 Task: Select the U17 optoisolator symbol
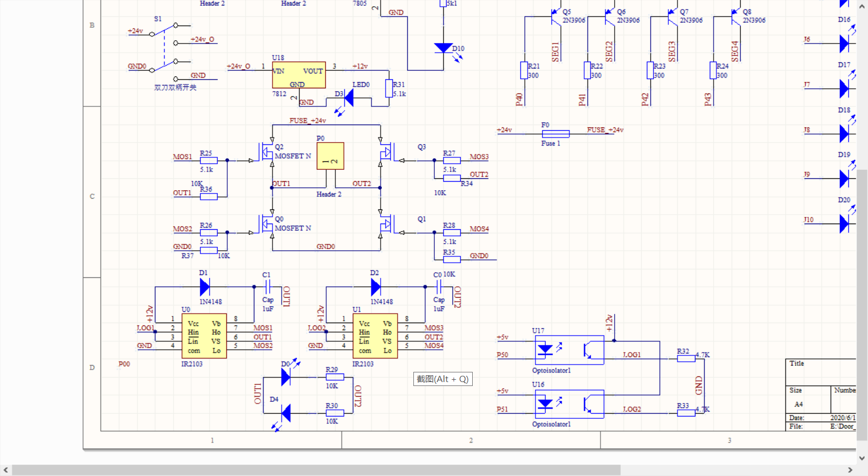[569, 350]
